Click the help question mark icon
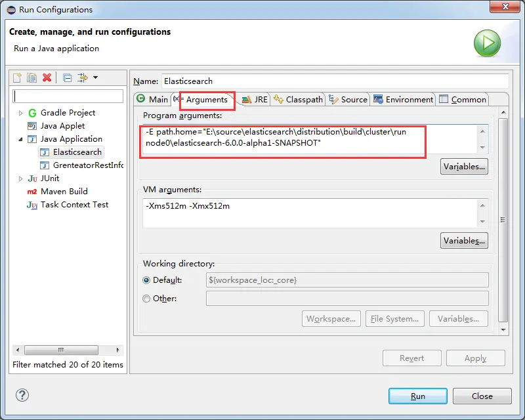The image size is (525, 420). pos(22,395)
